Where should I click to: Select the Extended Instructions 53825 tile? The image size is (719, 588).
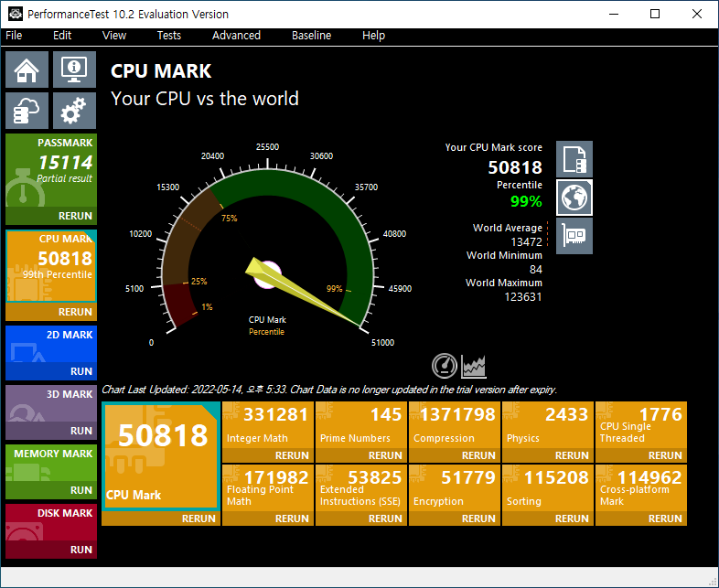click(361, 488)
